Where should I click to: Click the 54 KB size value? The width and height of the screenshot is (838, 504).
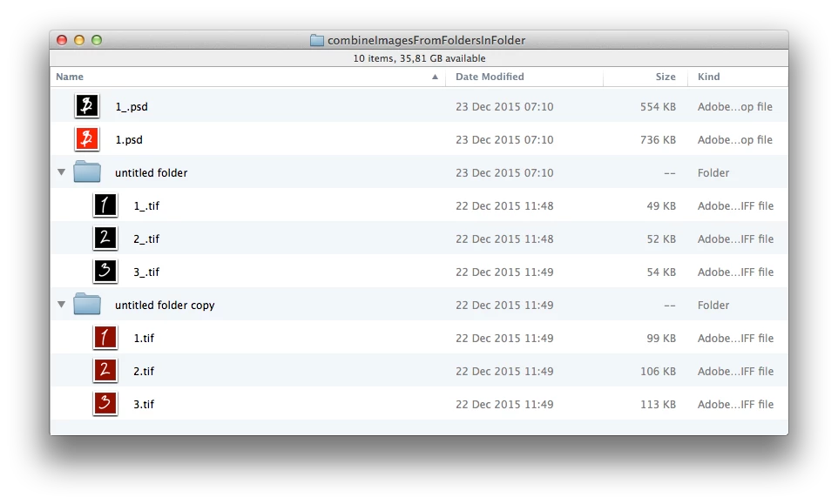click(x=661, y=272)
